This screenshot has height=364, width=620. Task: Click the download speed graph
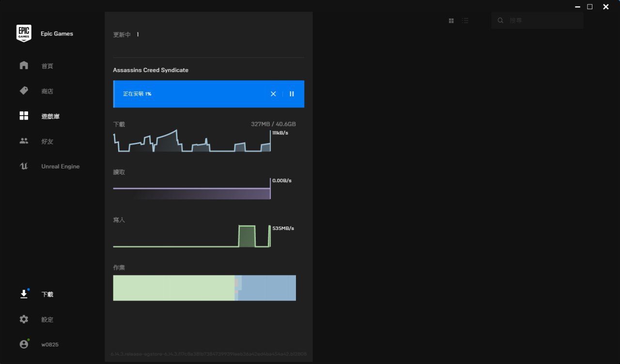click(192, 140)
